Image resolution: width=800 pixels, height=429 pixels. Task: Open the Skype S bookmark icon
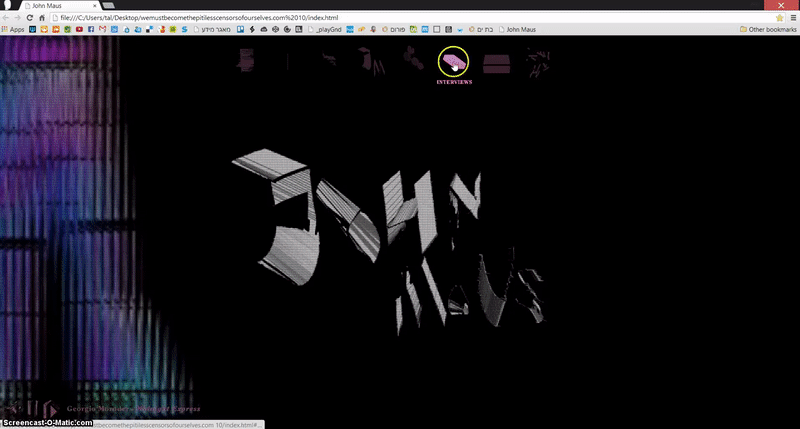tap(185, 30)
